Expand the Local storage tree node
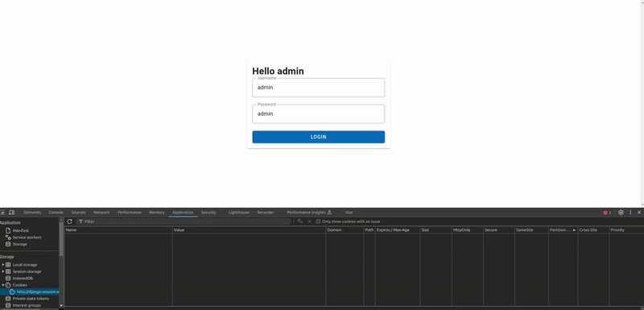644x310 pixels. coord(3,265)
